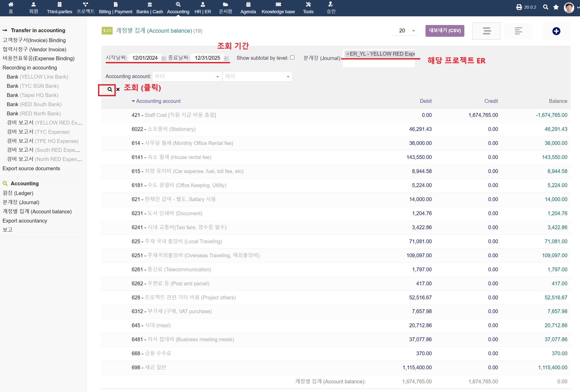The image size is (580, 392).
Task: Click the print icon in top bar
Action: [x=519, y=7]
